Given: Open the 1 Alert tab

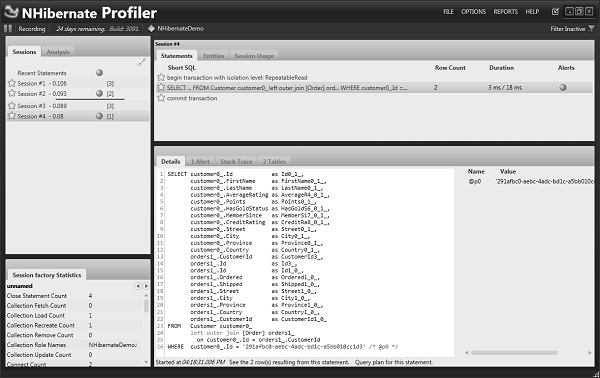Looking at the screenshot, I should click(200, 161).
